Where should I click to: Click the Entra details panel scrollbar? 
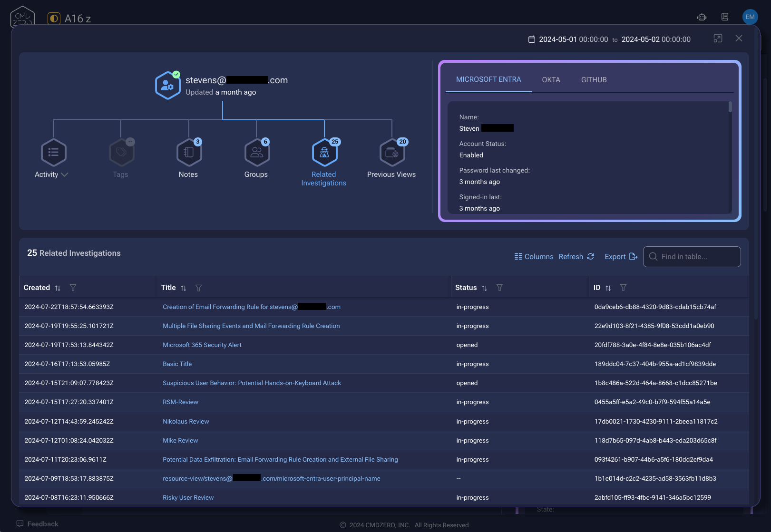[730, 107]
